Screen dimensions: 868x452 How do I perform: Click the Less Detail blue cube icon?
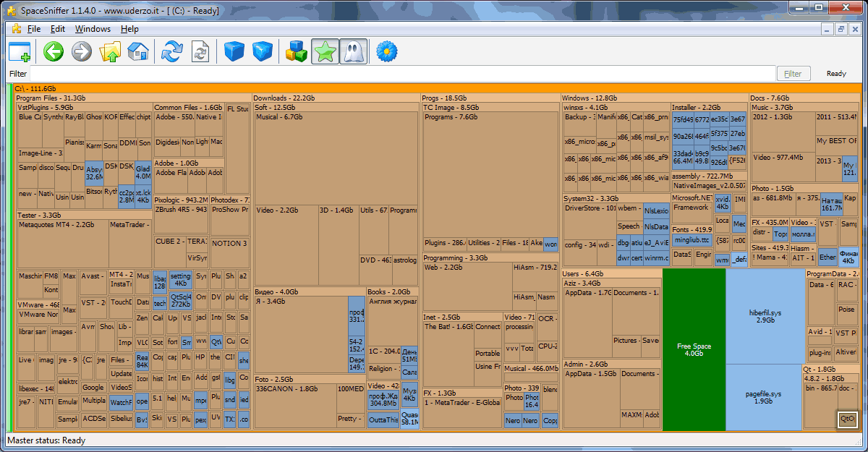click(234, 51)
